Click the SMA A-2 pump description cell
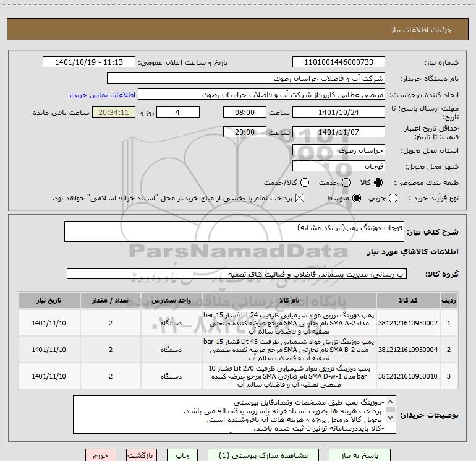The image size is (476, 461). (289, 323)
